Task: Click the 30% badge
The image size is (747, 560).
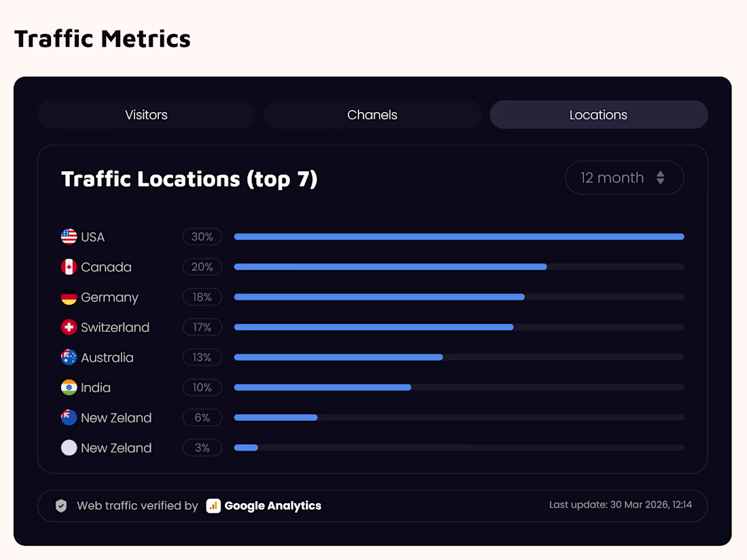Action: tap(202, 237)
